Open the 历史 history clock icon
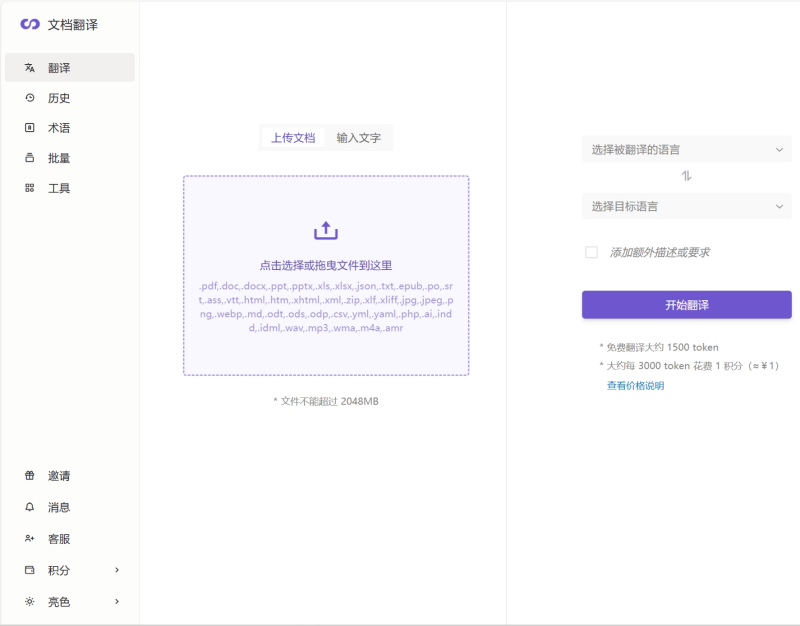Screen dimensions: 800x626 [x=30, y=98]
